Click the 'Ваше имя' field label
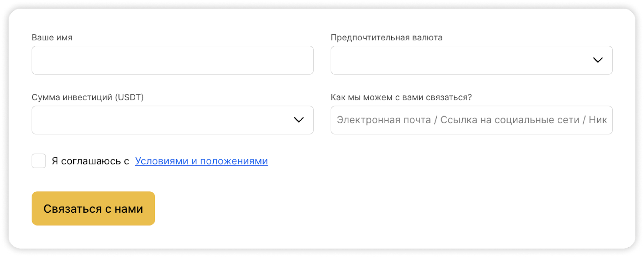The image size is (644, 257). [x=52, y=37]
